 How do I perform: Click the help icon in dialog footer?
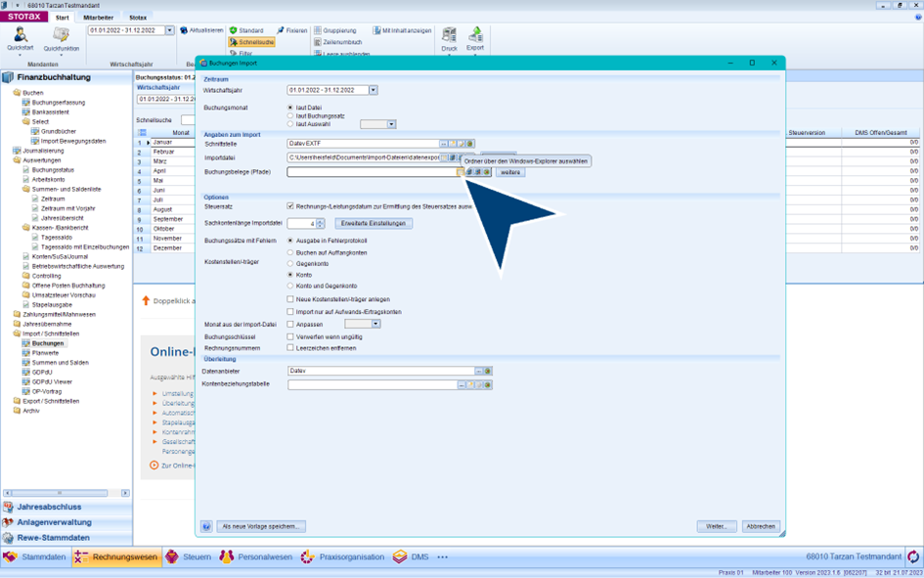tap(206, 526)
